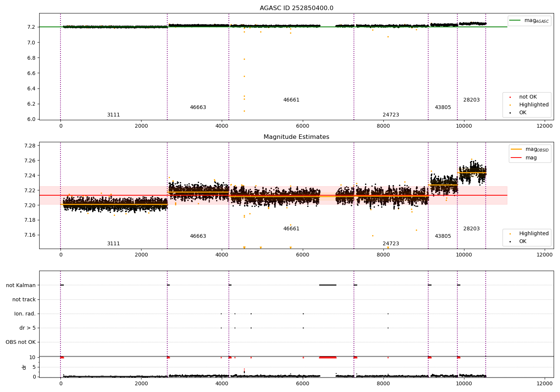Click the 8000 x-axis tick of middle plot
Image resolution: width=560 pixels, height=392 pixels.
point(383,255)
